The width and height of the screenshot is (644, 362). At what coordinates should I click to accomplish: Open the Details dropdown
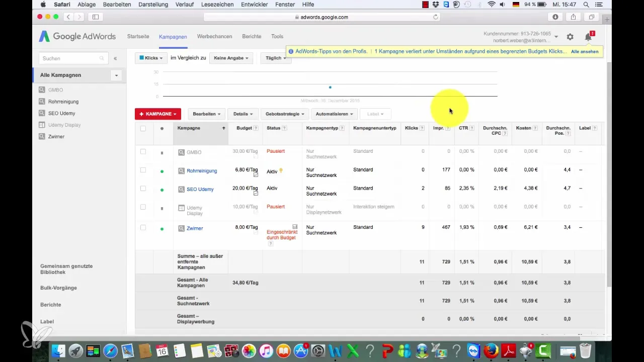[243, 114]
